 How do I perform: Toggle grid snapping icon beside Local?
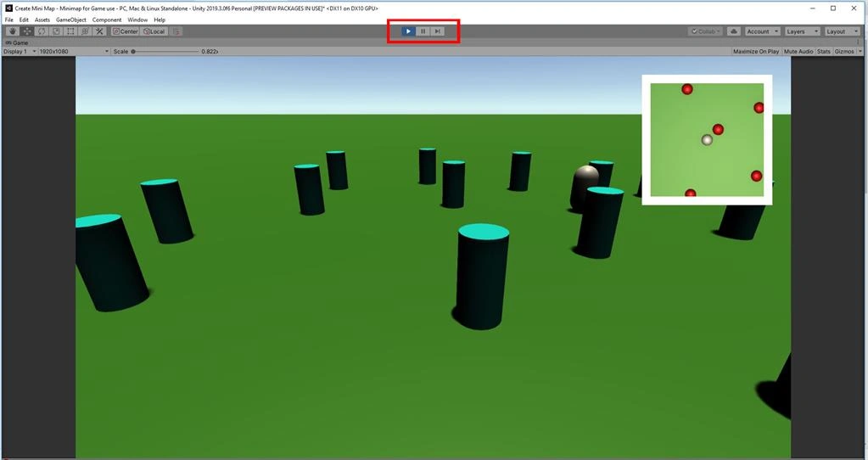tap(176, 31)
